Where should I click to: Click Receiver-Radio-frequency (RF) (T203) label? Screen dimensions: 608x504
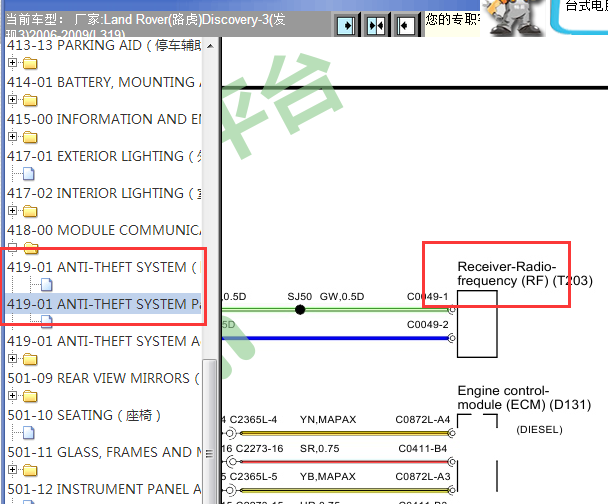tap(525, 273)
